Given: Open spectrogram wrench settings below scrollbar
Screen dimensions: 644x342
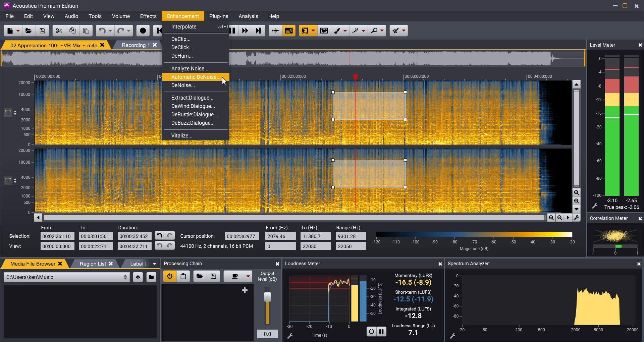Looking at the screenshot, I should [x=576, y=218].
